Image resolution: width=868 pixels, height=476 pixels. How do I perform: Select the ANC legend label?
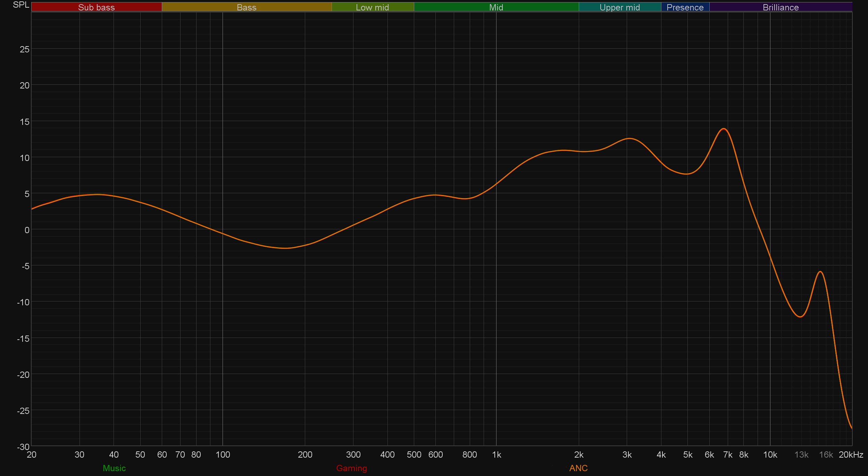pos(578,468)
